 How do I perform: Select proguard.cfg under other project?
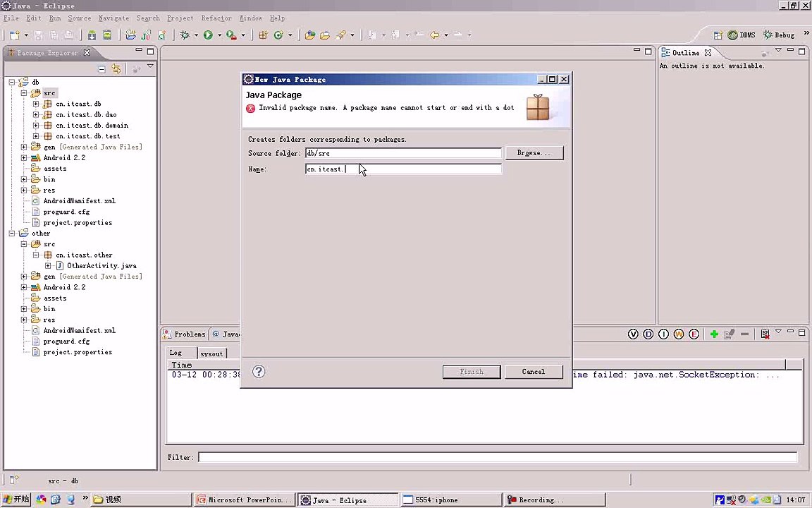coord(66,341)
